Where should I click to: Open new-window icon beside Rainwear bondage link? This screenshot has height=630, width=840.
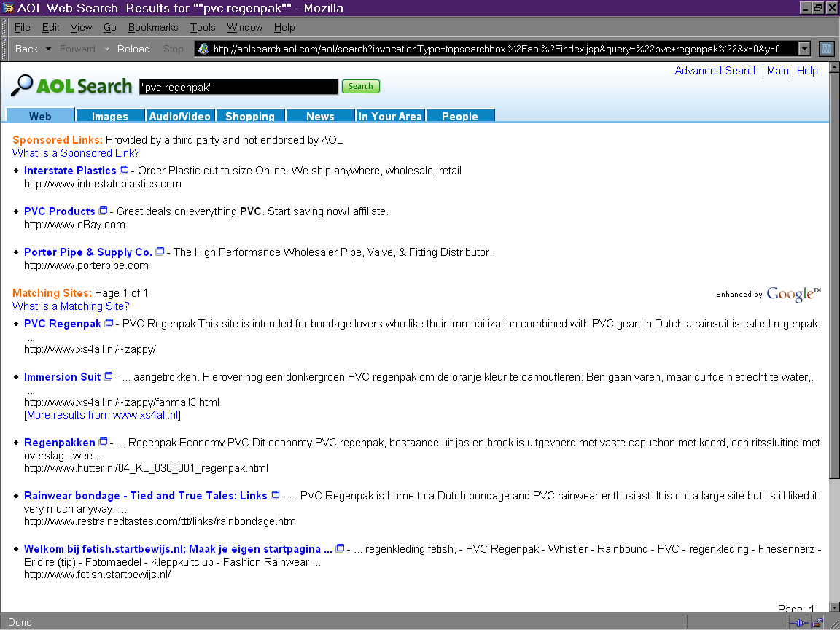click(275, 495)
